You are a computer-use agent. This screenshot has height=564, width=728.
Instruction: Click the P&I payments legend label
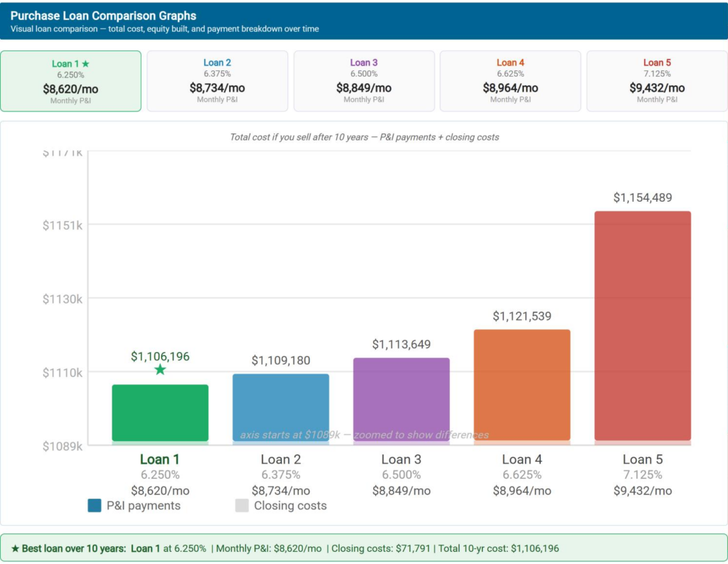(x=144, y=506)
